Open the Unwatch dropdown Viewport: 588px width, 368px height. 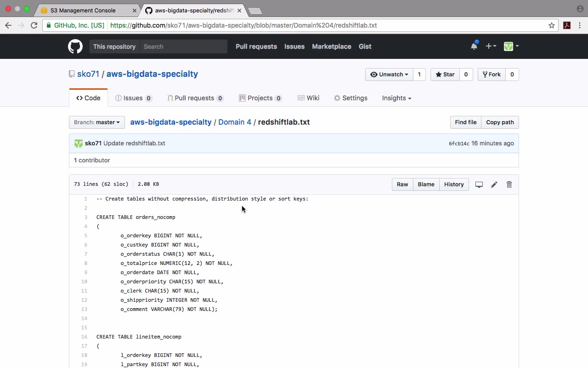[x=389, y=75]
